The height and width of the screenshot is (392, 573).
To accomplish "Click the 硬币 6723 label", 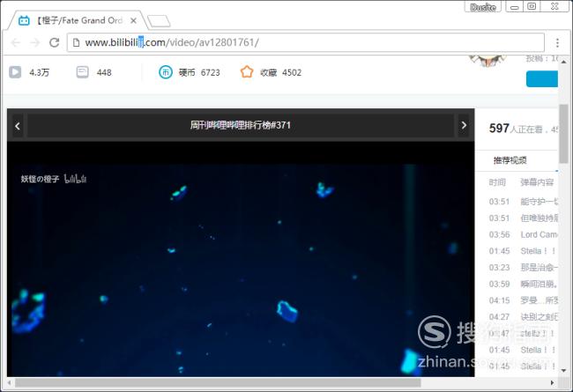I will [x=199, y=73].
